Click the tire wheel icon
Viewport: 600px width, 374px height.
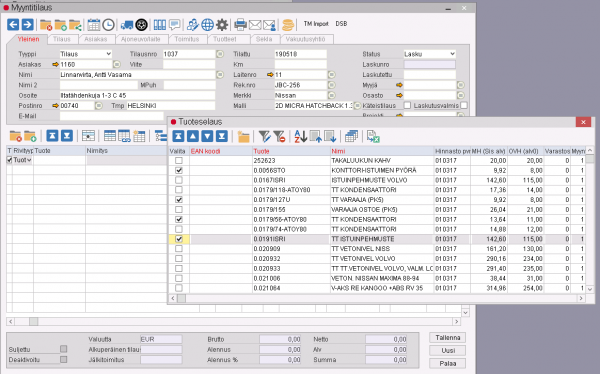pyautogui.click(x=142, y=25)
